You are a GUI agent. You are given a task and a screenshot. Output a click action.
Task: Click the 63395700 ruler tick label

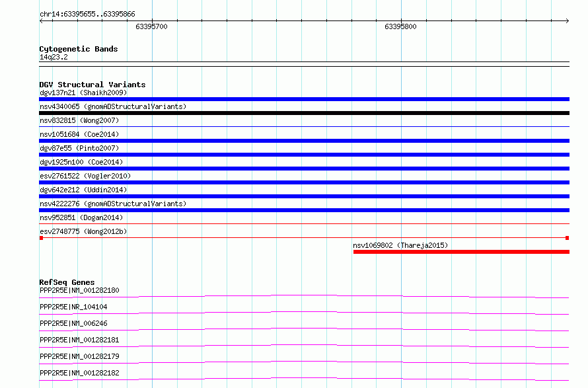pyautogui.click(x=151, y=26)
